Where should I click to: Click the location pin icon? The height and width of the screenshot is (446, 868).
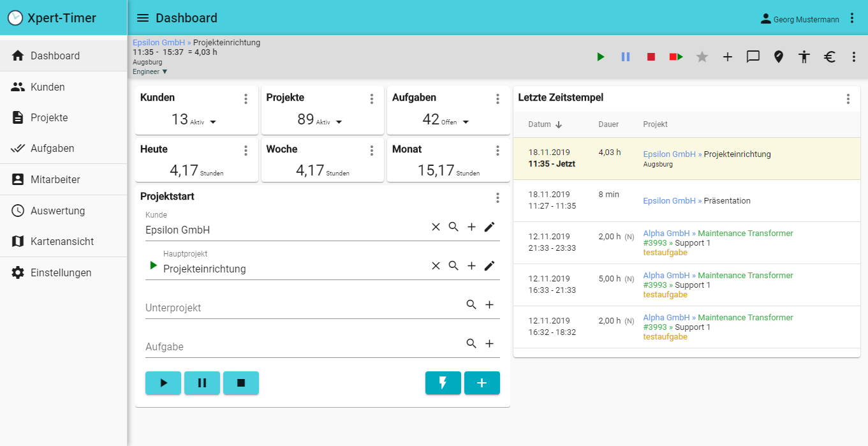coord(778,57)
